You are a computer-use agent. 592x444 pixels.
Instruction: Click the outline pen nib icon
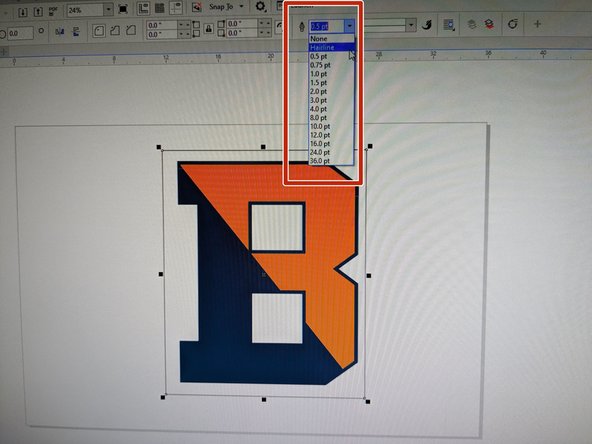(302, 26)
